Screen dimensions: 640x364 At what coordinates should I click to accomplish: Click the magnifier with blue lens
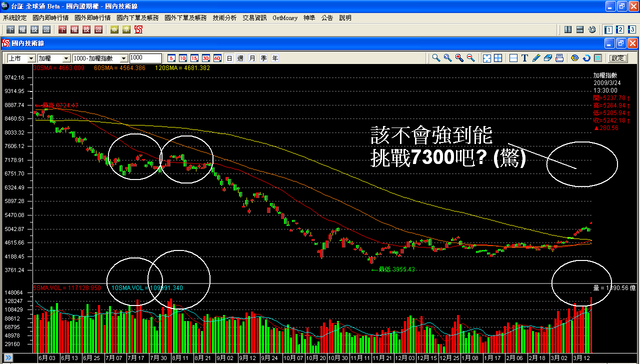pos(448,58)
